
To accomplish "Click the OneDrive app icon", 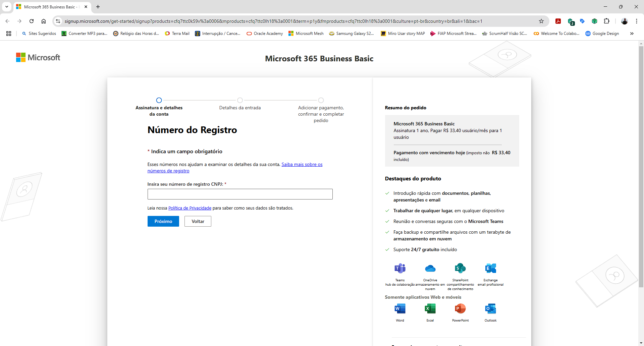I will (x=430, y=268).
